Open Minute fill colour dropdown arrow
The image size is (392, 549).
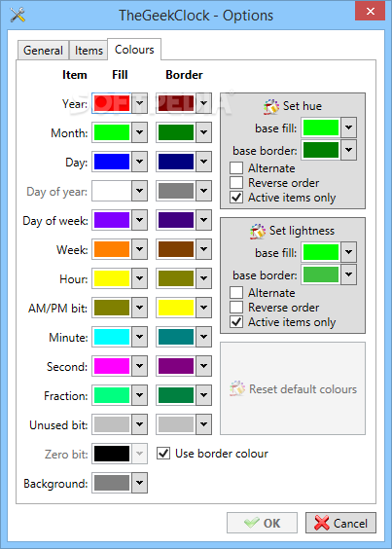140,337
